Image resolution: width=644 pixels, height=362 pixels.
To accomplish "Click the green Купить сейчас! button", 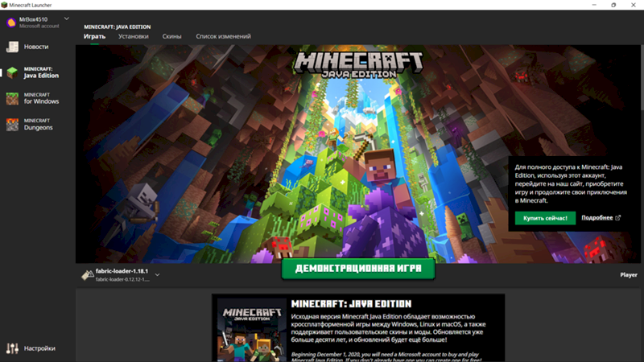I will coord(545,218).
